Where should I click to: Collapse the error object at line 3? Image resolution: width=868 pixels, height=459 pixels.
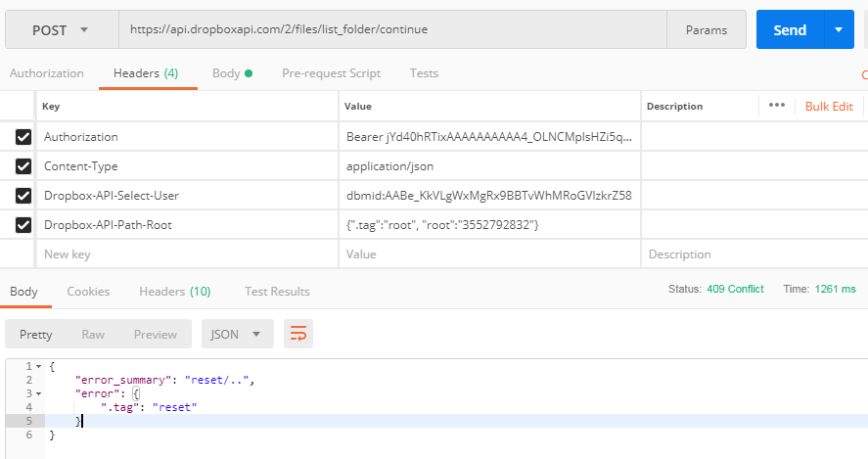point(39,393)
